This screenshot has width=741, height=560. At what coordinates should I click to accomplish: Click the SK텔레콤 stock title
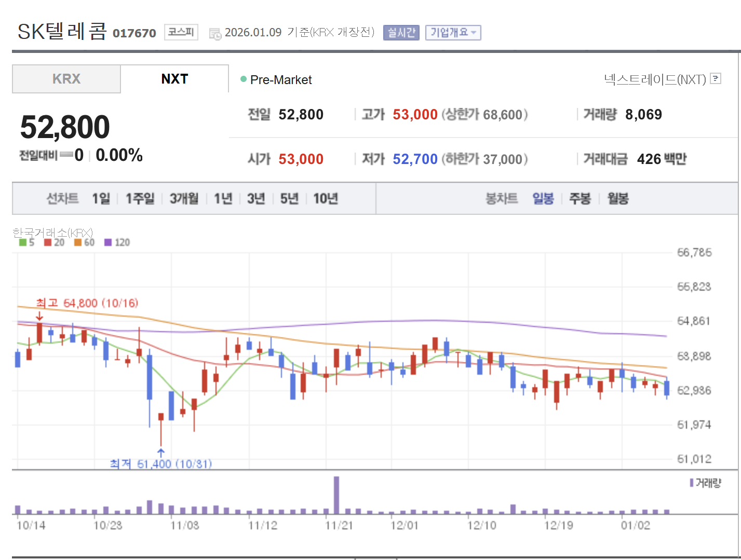tap(62, 31)
